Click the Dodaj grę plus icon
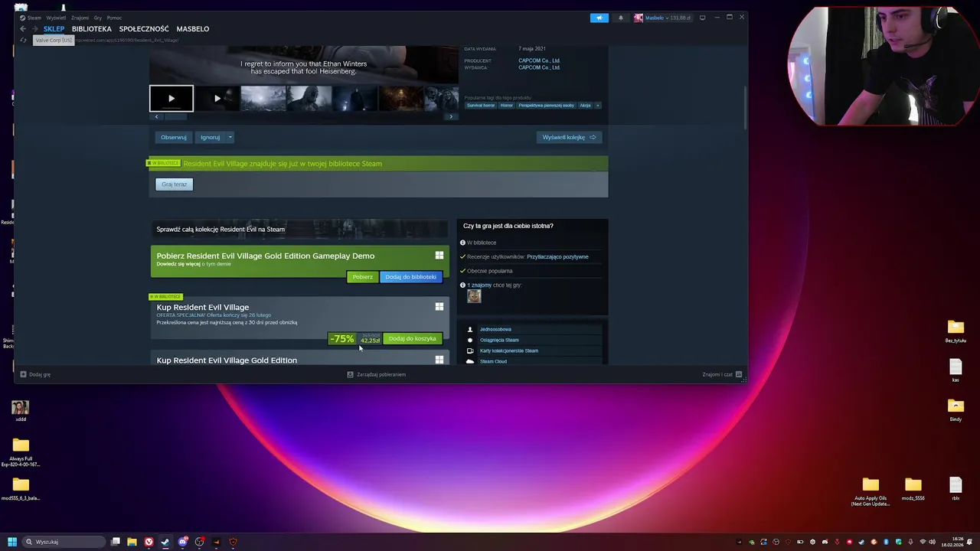The height and width of the screenshot is (551, 980). coord(23,374)
